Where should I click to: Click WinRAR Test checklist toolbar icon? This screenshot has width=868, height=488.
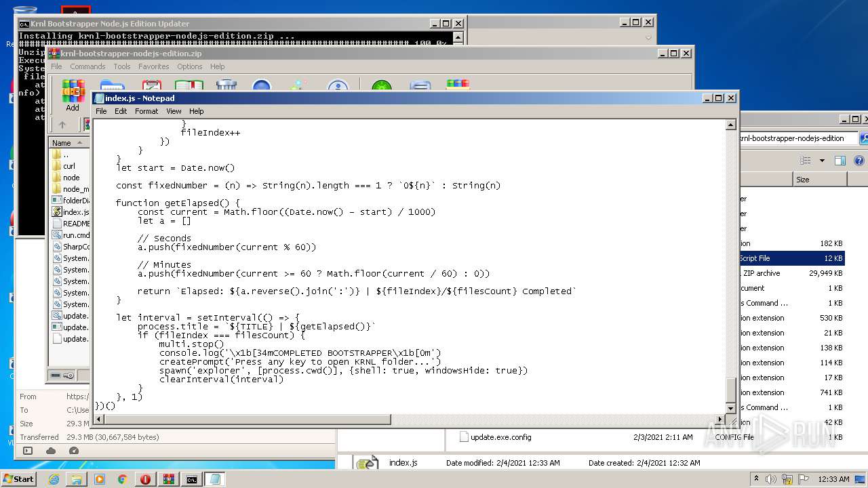click(x=151, y=85)
